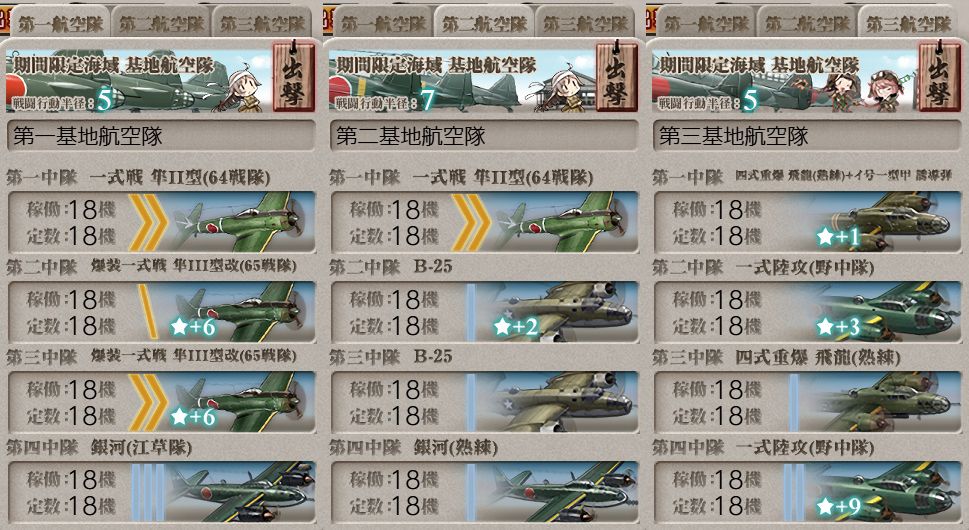Viewport: 969px width, 530px height.
Task: Click the 第三基地航空隊 name box
Action: coord(808,136)
